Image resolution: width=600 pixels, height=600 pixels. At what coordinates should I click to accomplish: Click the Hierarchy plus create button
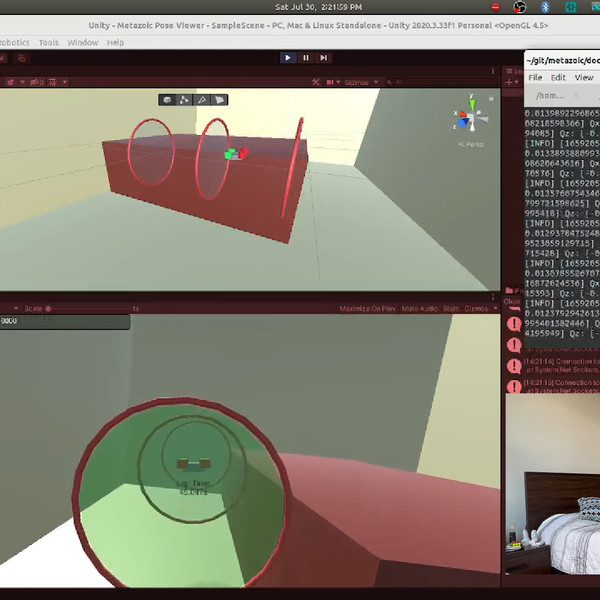[512, 82]
